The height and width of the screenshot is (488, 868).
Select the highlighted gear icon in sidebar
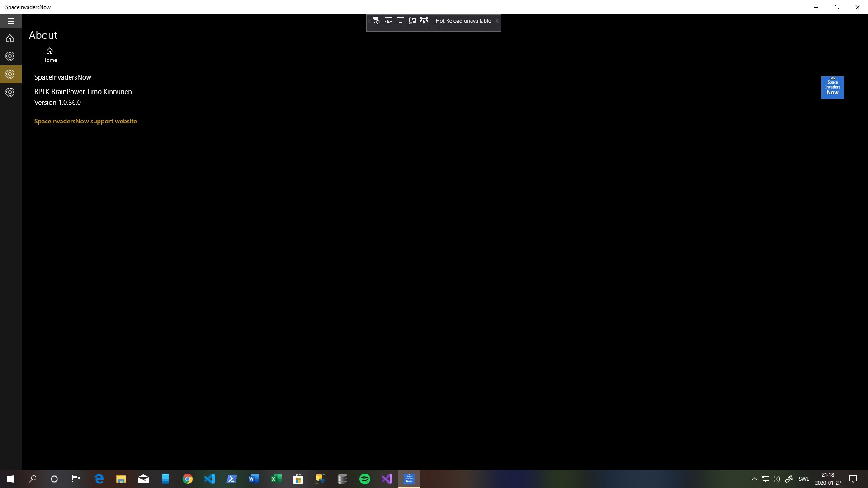coord(10,74)
